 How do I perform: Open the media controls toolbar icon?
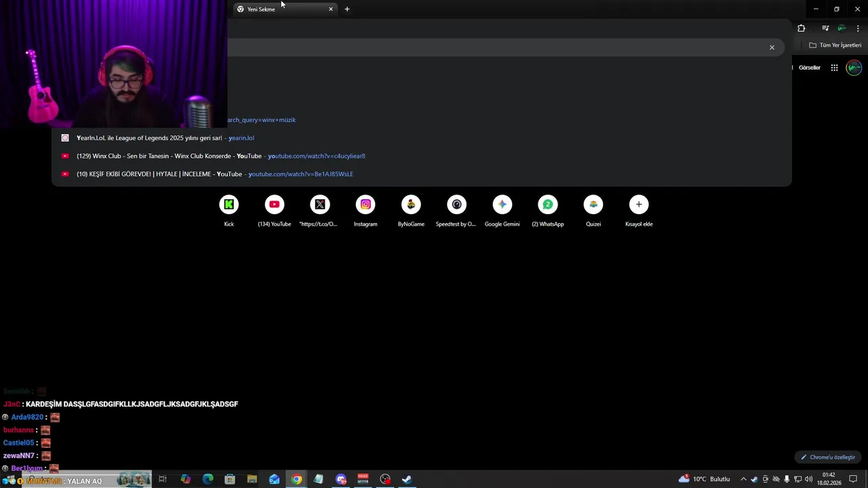[825, 28]
